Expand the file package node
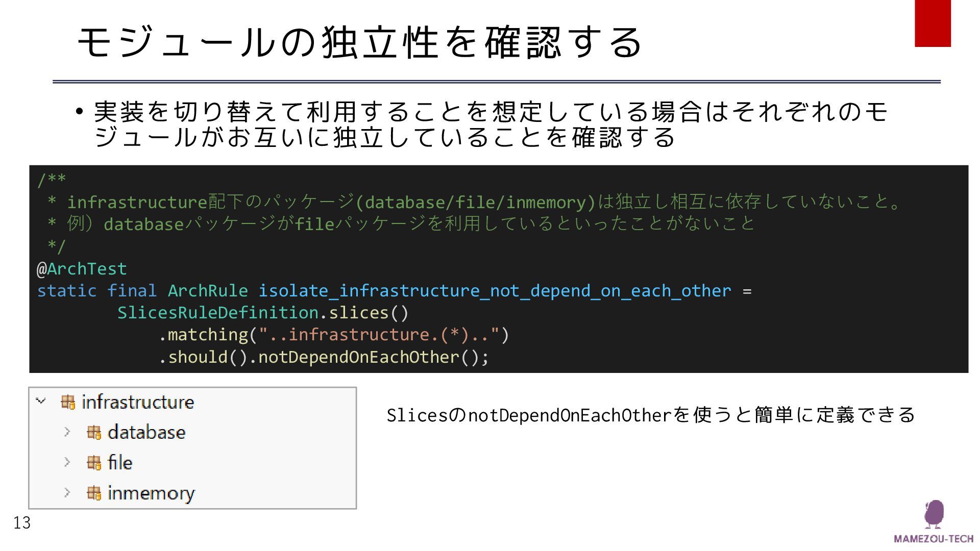The image size is (980, 551). click(67, 462)
